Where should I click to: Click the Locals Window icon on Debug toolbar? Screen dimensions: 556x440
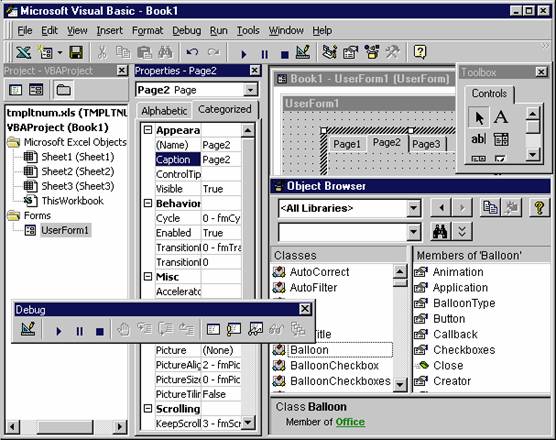[213, 329]
